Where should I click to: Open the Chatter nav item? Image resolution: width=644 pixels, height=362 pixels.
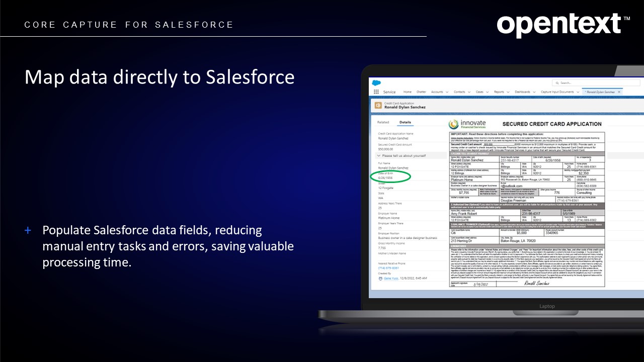[x=421, y=92]
